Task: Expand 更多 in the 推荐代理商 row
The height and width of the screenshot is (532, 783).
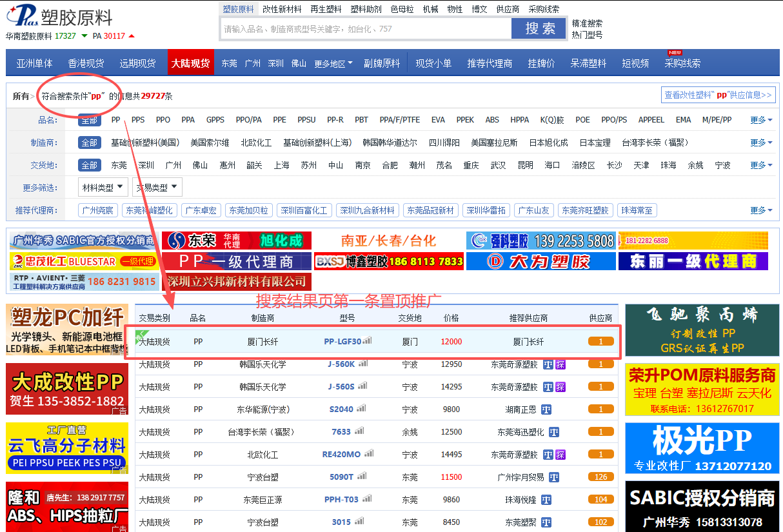Action: [x=761, y=210]
